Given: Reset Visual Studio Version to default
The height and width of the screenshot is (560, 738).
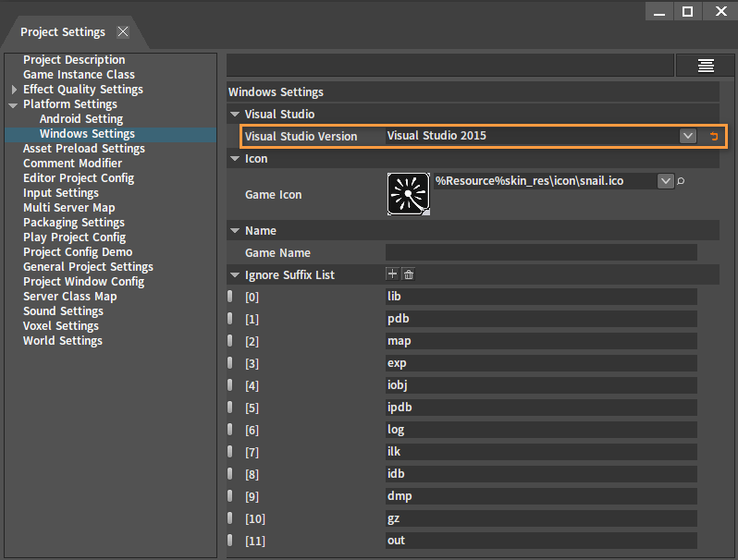Looking at the screenshot, I should (x=714, y=137).
